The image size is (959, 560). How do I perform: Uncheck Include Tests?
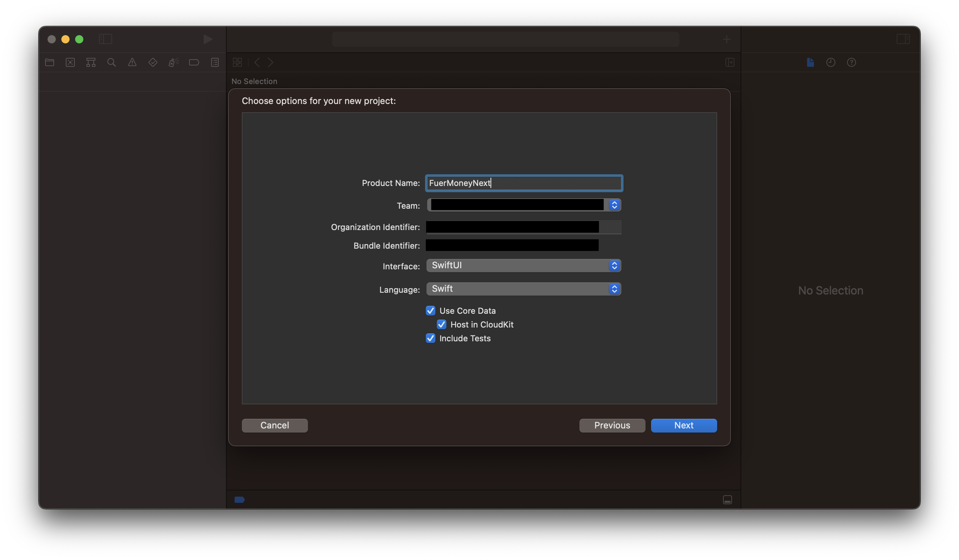[430, 338]
